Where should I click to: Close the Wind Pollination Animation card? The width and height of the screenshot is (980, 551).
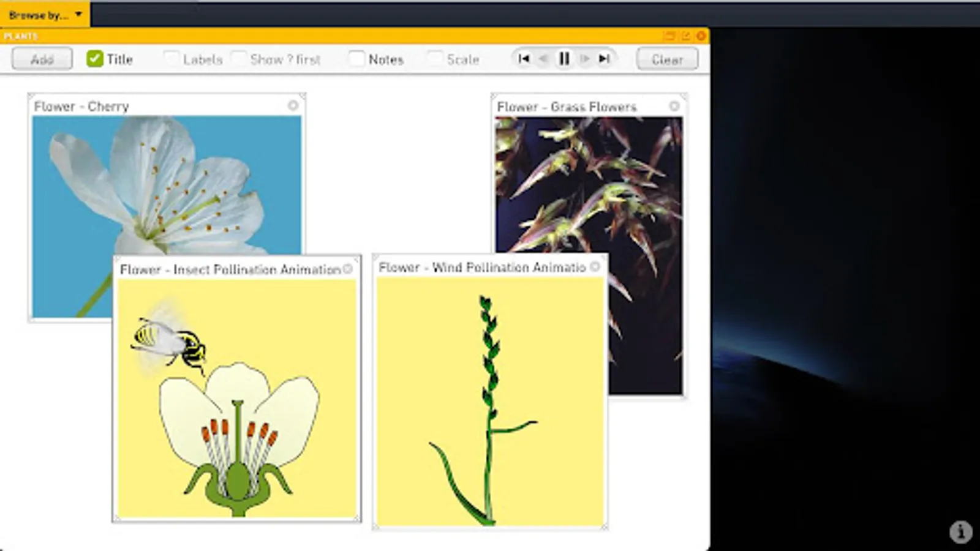pyautogui.click(x=595, y=266)
